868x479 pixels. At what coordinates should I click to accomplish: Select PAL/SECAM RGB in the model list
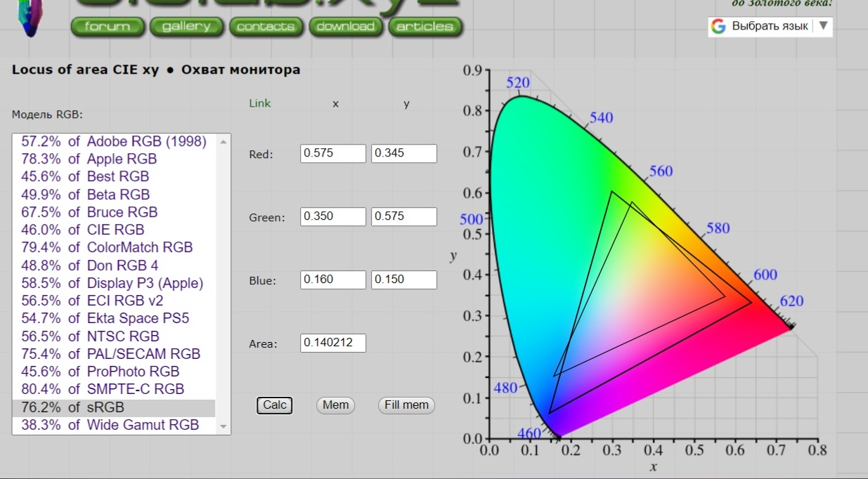coord(114,354)
